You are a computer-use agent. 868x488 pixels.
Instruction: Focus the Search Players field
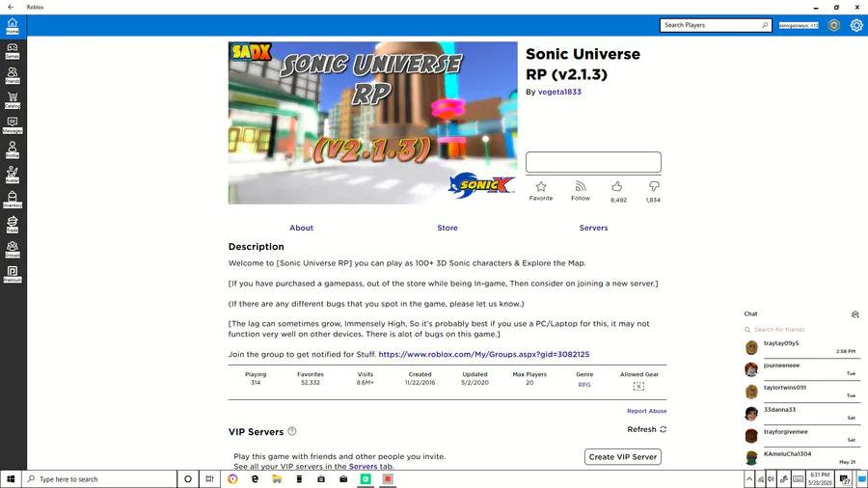coord(716,25)
